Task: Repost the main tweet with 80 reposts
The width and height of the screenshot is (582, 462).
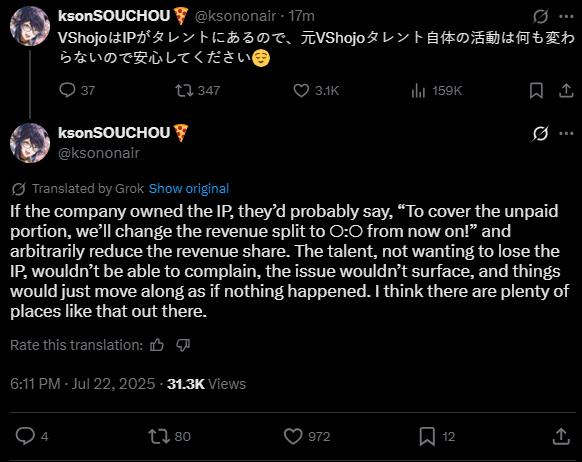Action: coord(169,436)
